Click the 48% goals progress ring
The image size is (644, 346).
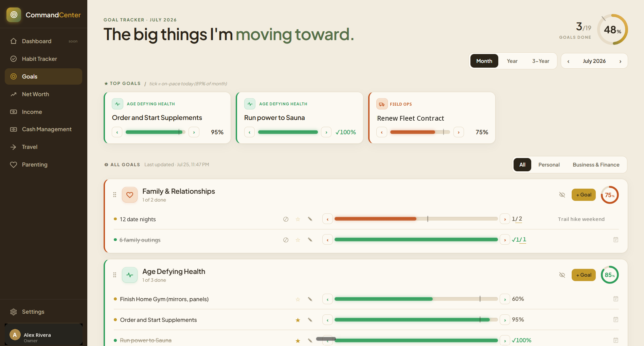pos(612,30)
